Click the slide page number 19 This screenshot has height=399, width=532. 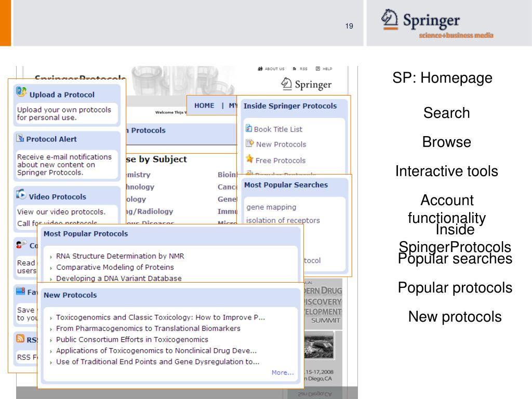click(x=349, y=26)
